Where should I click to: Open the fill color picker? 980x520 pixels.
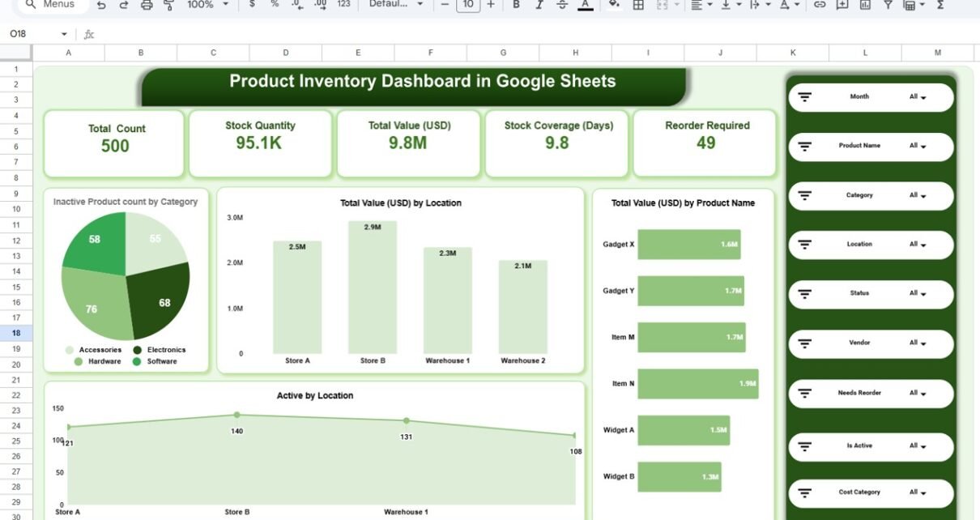[x=614, y=5]
